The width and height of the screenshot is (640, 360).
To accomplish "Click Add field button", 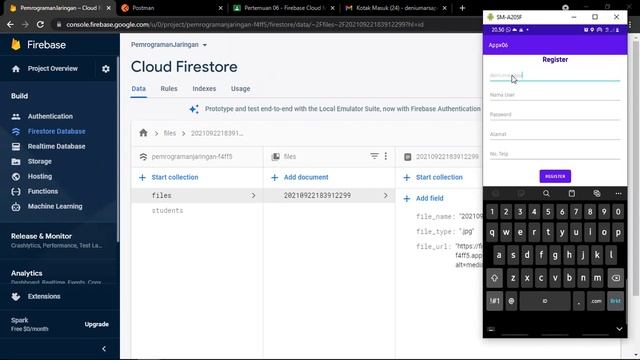I will point(423,198).
